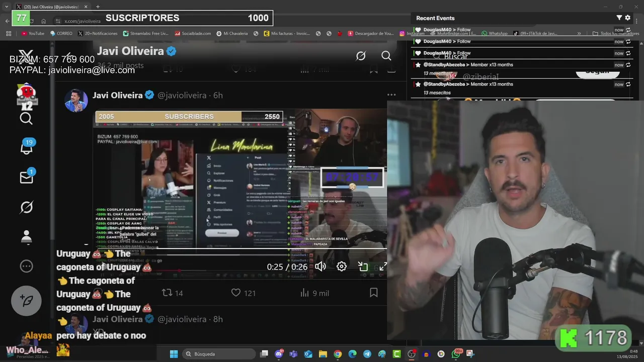The width and height of the screenshot is (644, 362).
Task: Open a new browser tab
Action: click(98, 7)
